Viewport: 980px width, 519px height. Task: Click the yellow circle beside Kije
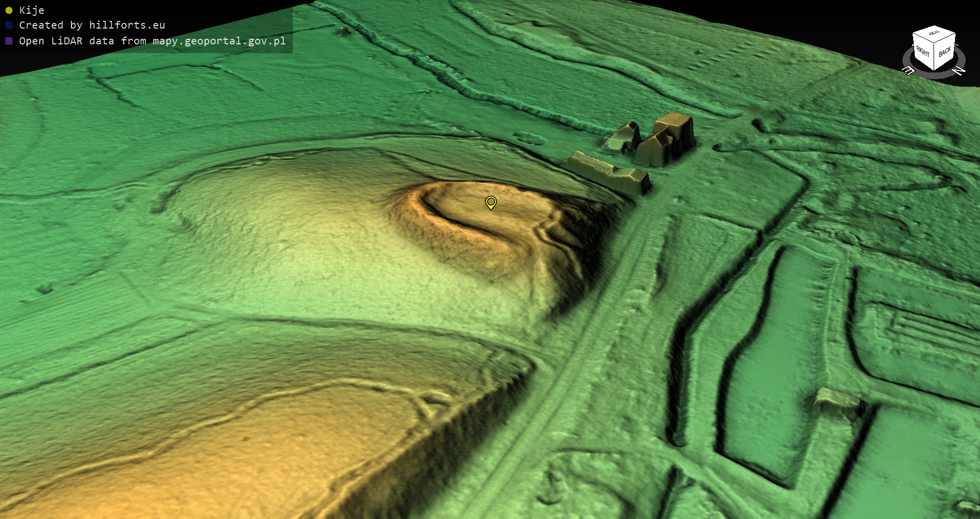pos(9,10)
